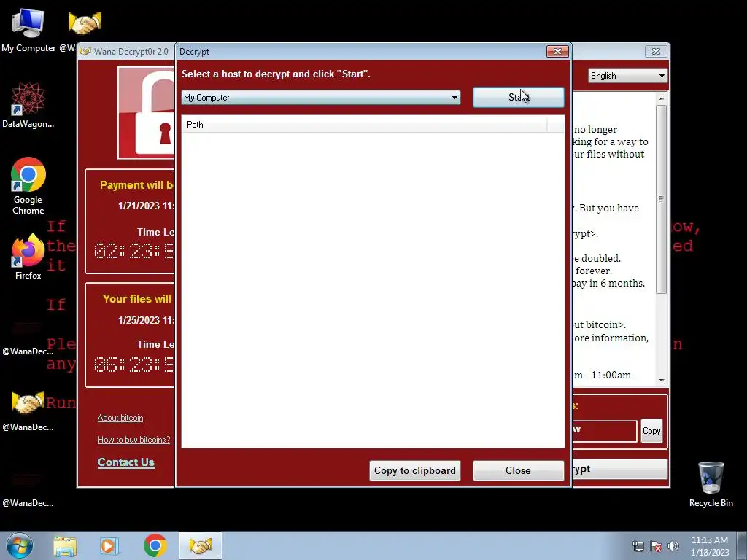Click the network icon in system tray

pos(638,546)
